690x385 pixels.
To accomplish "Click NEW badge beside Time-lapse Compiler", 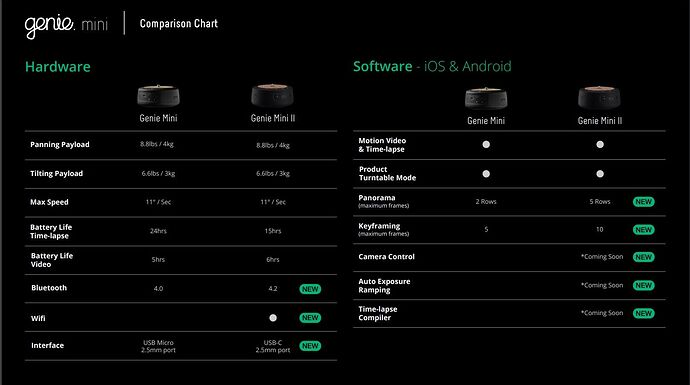I will [x=643, y=313].
